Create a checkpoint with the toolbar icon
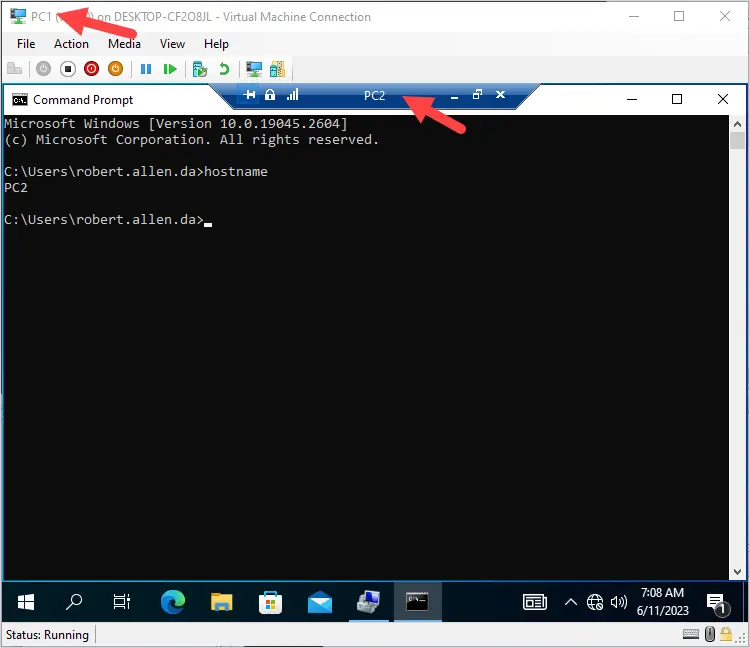The height and width of the screenshot is (648, 750). tap(199, 69)
